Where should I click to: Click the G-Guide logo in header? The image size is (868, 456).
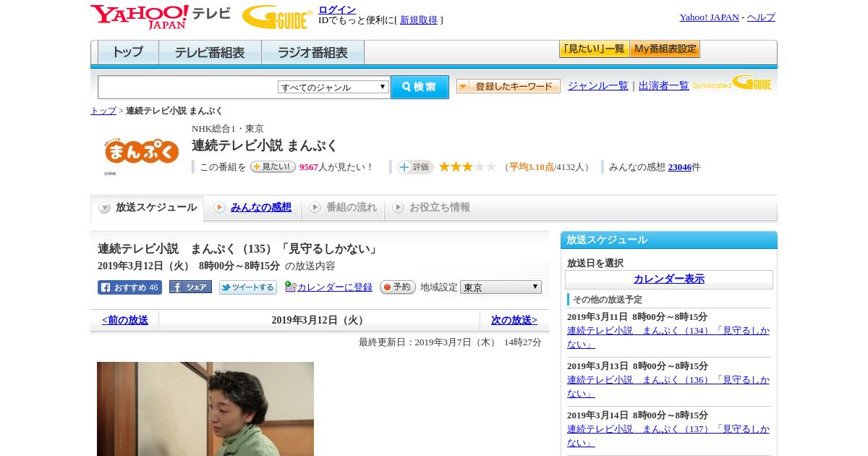tap(277, 17)
